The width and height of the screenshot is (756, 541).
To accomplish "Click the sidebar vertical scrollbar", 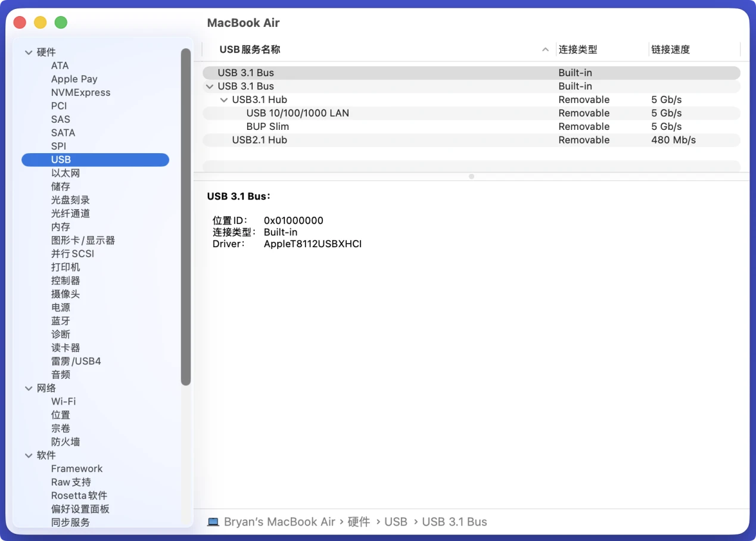I will [x=186, y=217].
